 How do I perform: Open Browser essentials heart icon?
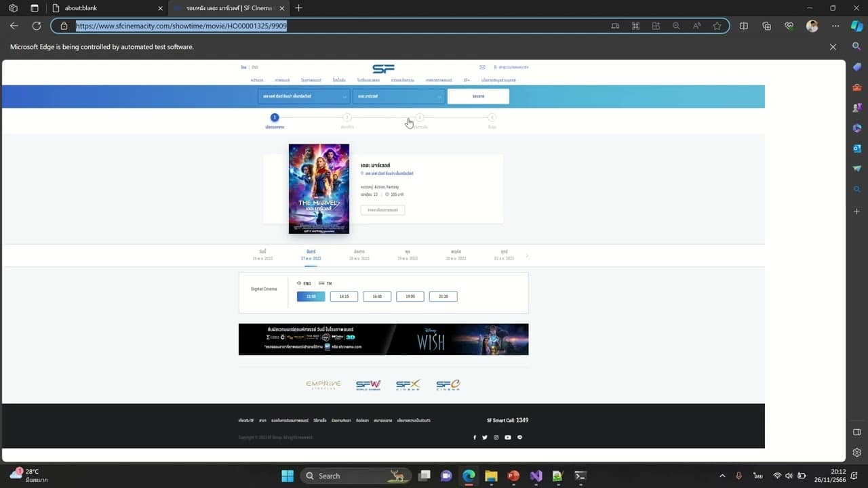coord(789,26)
